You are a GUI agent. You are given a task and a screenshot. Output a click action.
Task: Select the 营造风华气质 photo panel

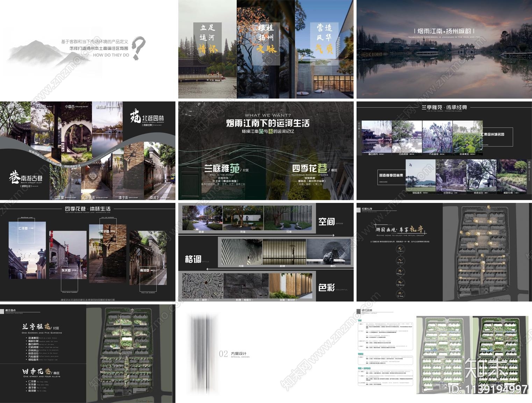[324, 49]
